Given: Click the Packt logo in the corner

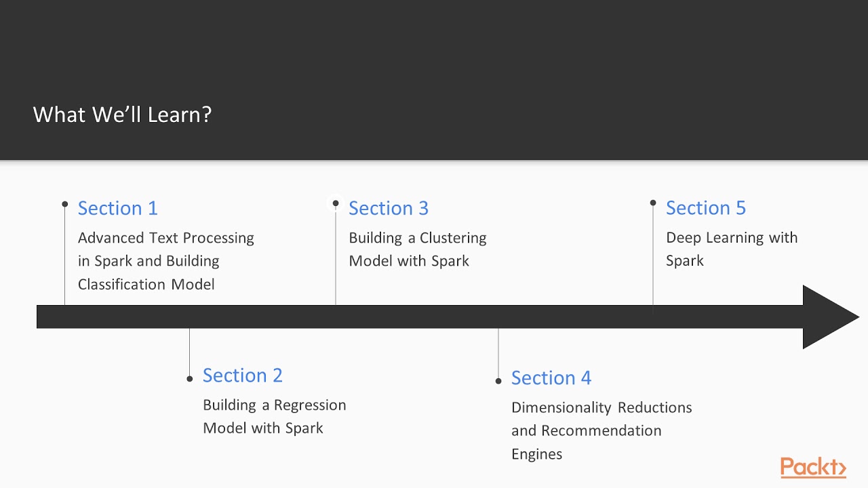Looking at the screenshot, I should [813, 468].
